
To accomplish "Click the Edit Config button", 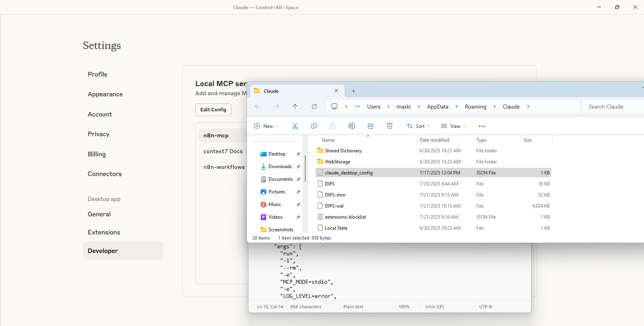I will 213,110.
